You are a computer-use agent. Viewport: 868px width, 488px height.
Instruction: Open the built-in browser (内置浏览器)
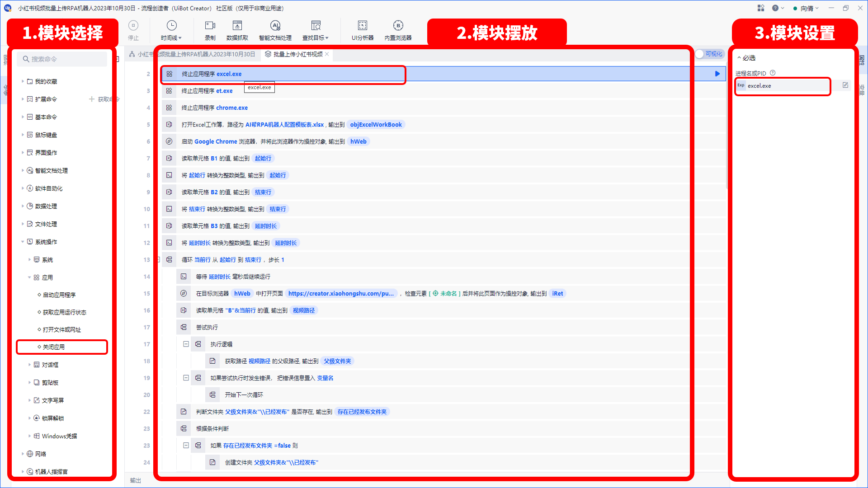(x=398, y=30)
